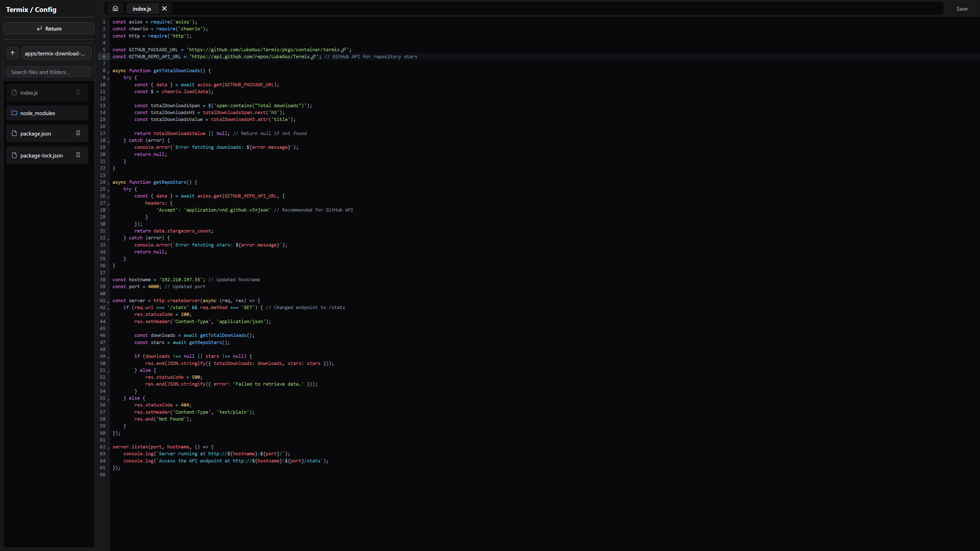Click the folder icon beside node_modules
Viewport: 980px width, 551px height.
(x=15, y=113)
